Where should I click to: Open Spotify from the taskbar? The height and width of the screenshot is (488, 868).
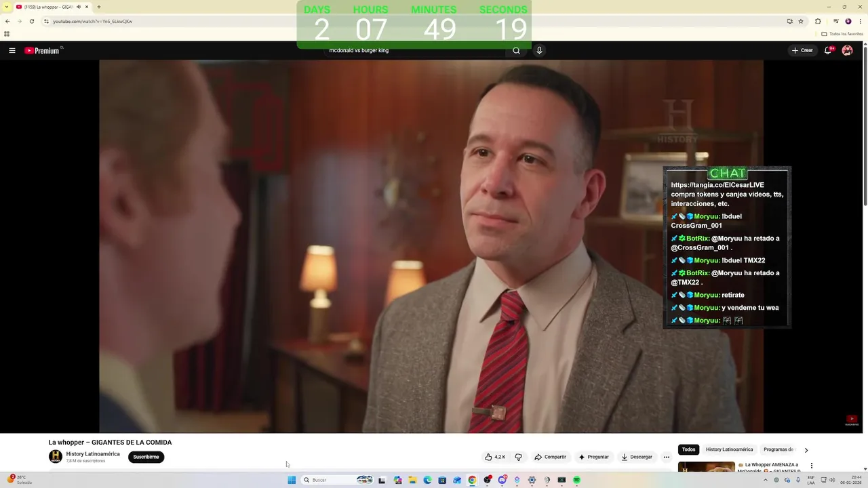point(576,480)
